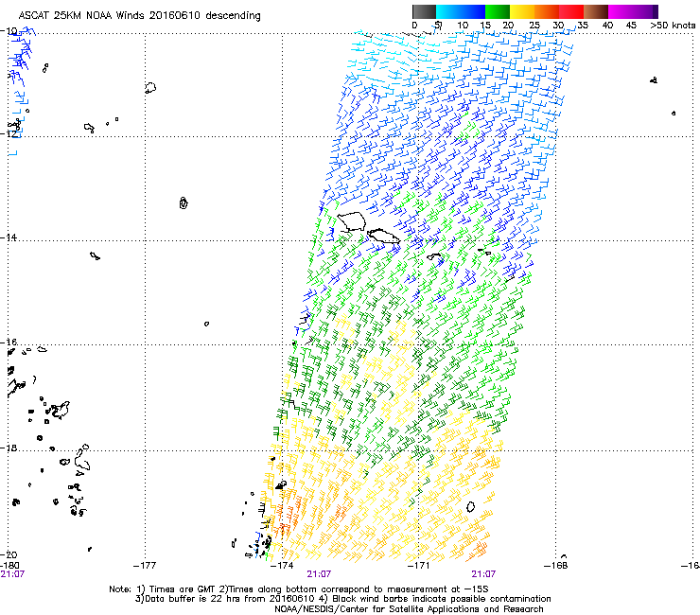Click the gray 0–5 knots legend color
The width and height of the screenshot is (700, 615).
click(x=424, y=11)
